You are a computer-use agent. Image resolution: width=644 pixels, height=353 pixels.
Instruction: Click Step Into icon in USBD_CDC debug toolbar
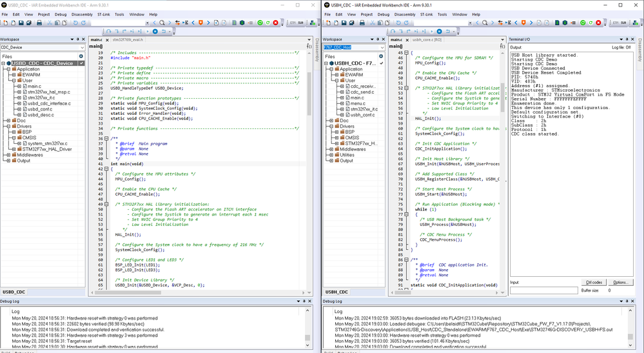click(x=117, y=31)
